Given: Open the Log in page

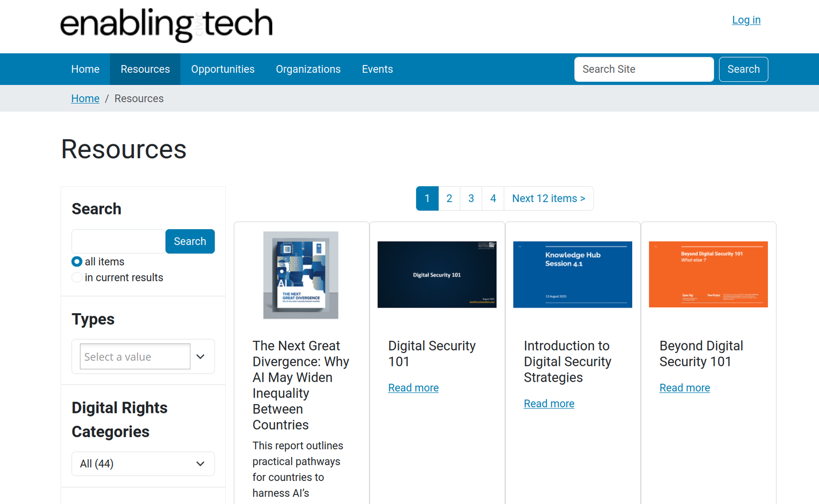Looking at the screenshot, I should pos(746,20).
